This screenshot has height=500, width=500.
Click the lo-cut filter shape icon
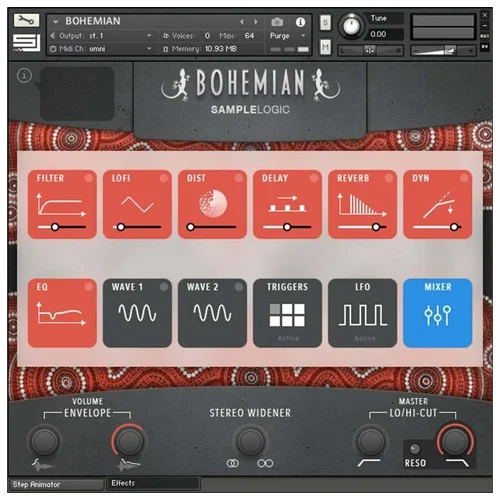(369, 463)
